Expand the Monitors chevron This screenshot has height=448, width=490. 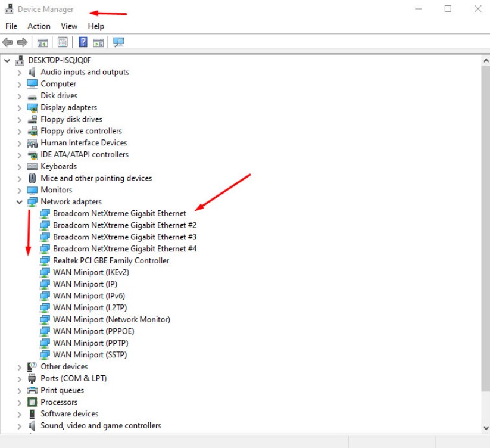tap(20, 191)
